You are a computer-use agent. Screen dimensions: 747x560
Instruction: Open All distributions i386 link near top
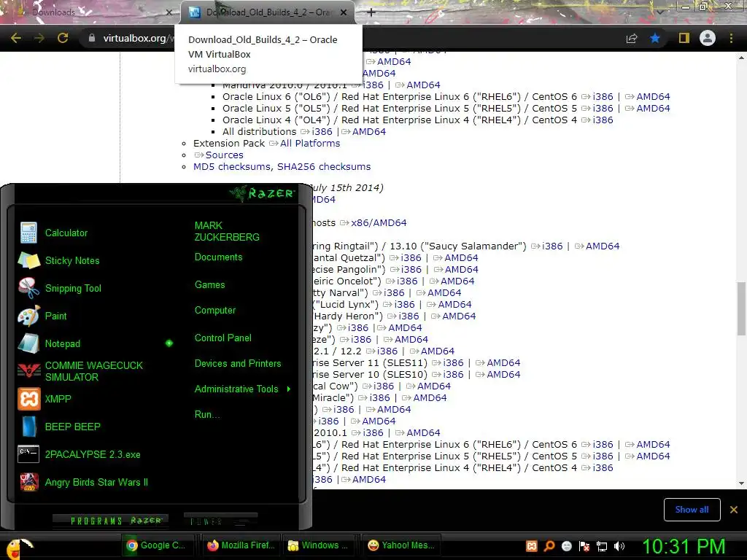pyautogui.click(x=322, y=132)
